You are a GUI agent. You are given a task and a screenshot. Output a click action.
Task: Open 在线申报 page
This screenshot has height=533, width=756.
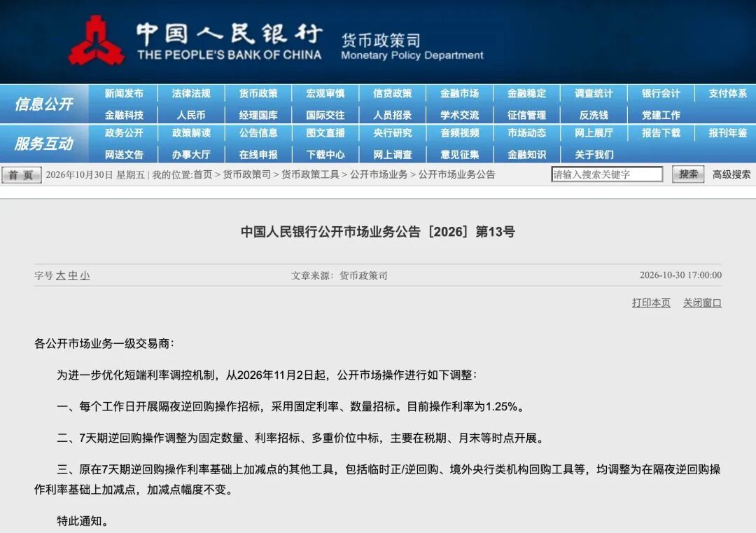coord(258,155)
